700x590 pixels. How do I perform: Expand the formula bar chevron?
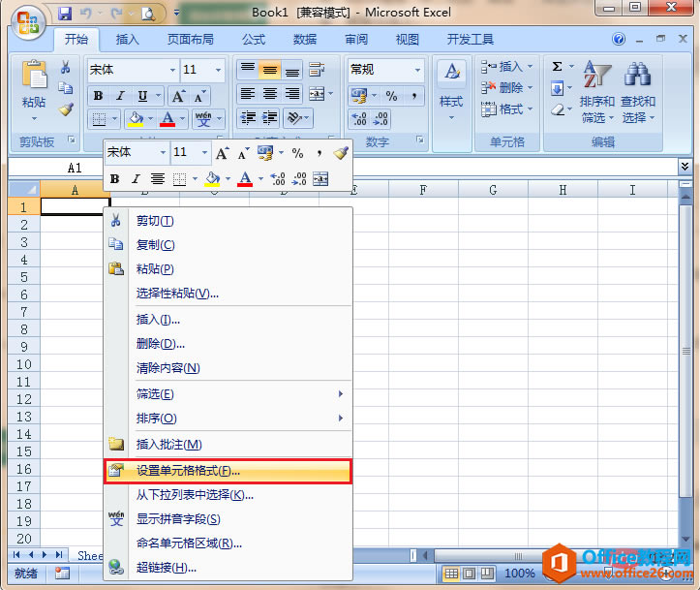pyautogui.click(x=685, y=167)
